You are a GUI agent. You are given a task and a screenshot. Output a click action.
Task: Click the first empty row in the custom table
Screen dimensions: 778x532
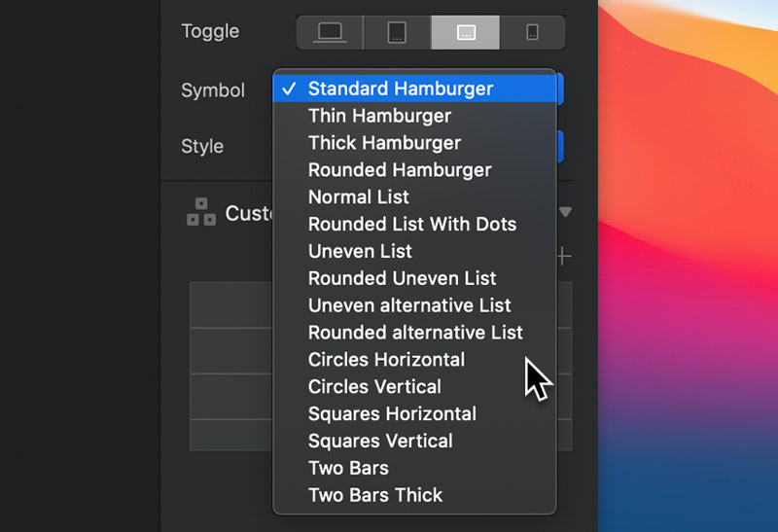click(231, 304)
